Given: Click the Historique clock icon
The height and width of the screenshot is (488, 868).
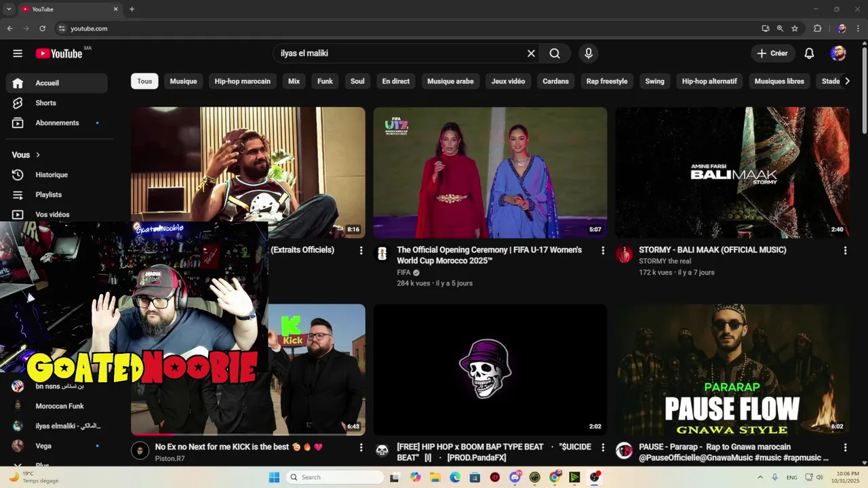Looking at the screenshot, I should (x=18, y=175).
